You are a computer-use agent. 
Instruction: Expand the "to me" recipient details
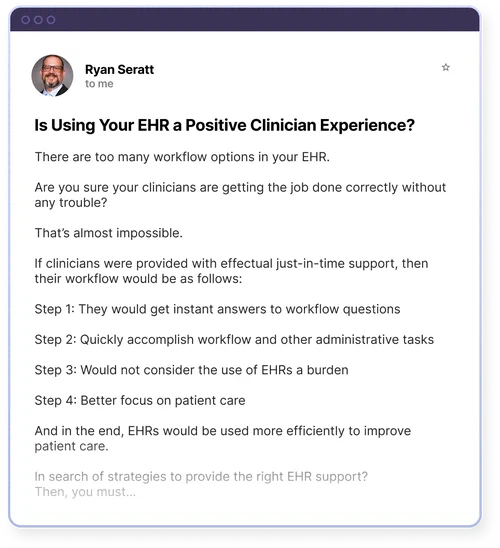(99, 84)
